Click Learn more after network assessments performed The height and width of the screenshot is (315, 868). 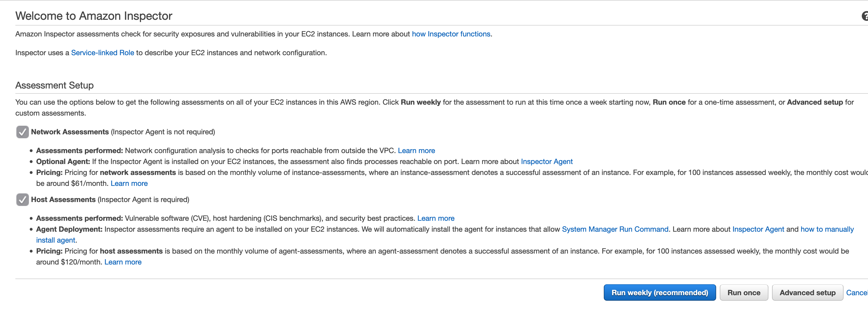coord(416,151)
